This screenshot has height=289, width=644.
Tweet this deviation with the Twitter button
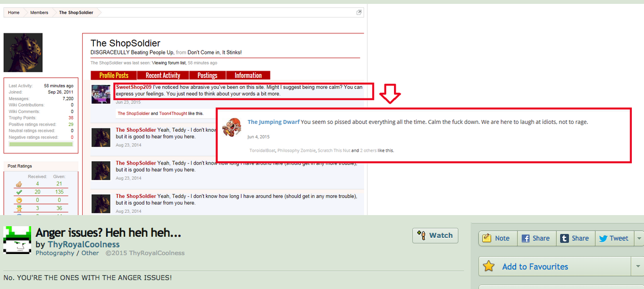tap(613, 238)
